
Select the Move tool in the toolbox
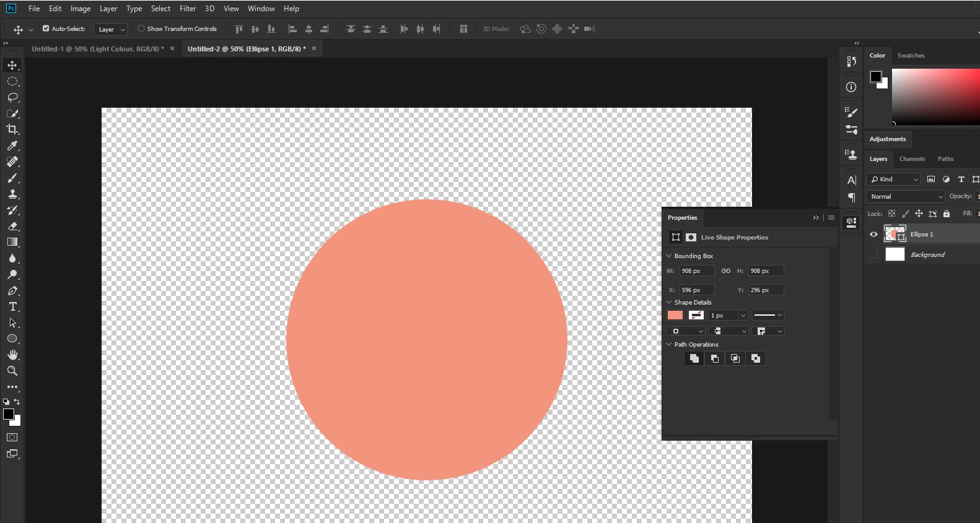pos(12,65)
